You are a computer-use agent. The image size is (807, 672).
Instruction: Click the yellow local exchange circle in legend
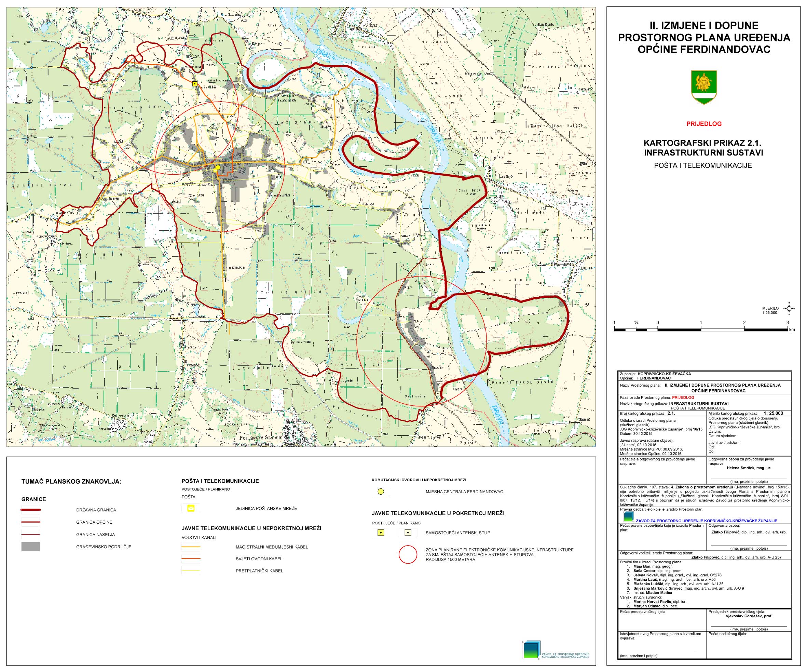point(381,491)
